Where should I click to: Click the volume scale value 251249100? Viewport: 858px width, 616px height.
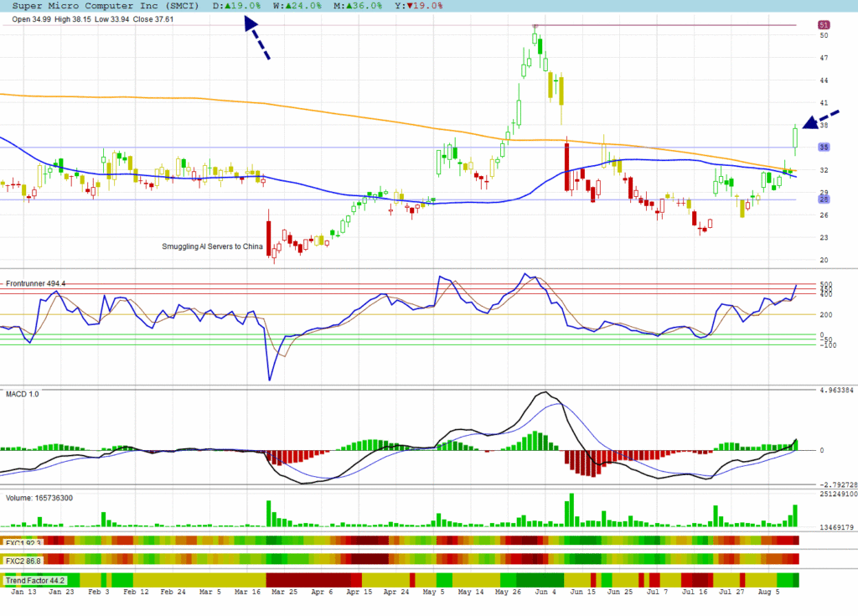coord(838,494)
